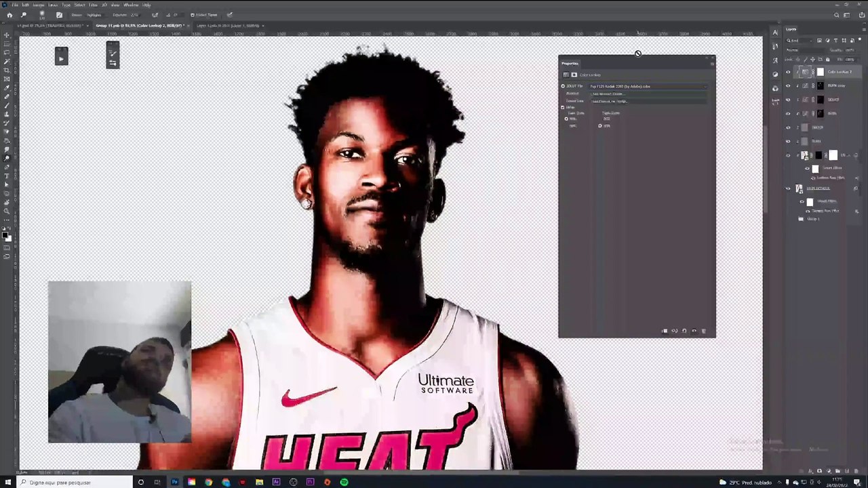Image resolution: width=868 pixels, height=488 pixels.
Task: Toggle visibility of Smart Filters under first smart object
Action: (x=807, y=168)
